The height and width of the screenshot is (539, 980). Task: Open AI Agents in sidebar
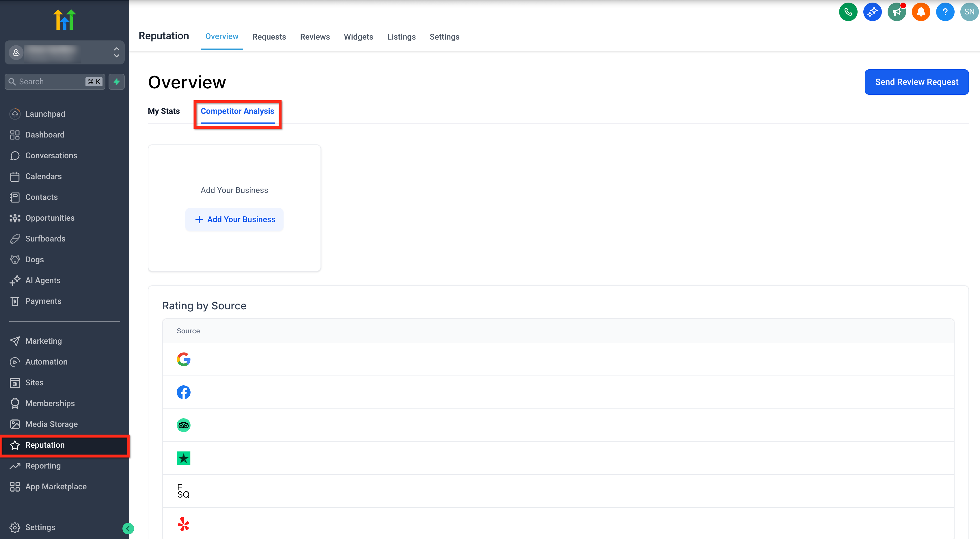click(x=43, y=280)
